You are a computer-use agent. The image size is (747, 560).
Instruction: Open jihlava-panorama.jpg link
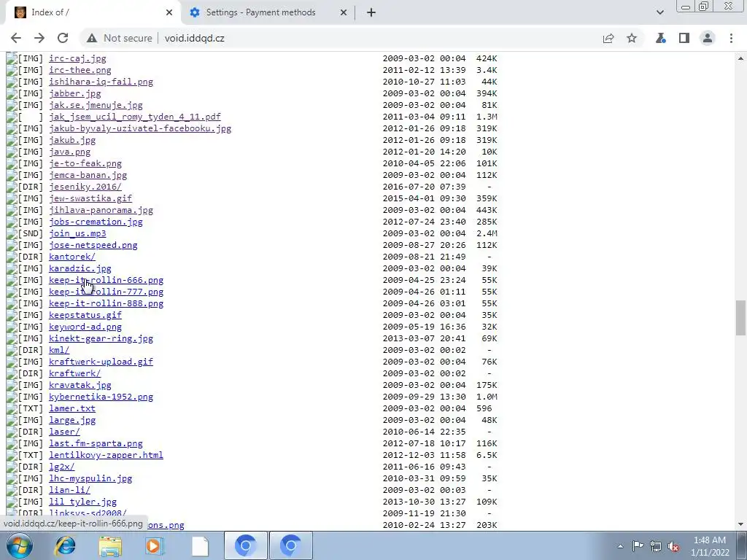pyautogui.click(x=101, y=210)
